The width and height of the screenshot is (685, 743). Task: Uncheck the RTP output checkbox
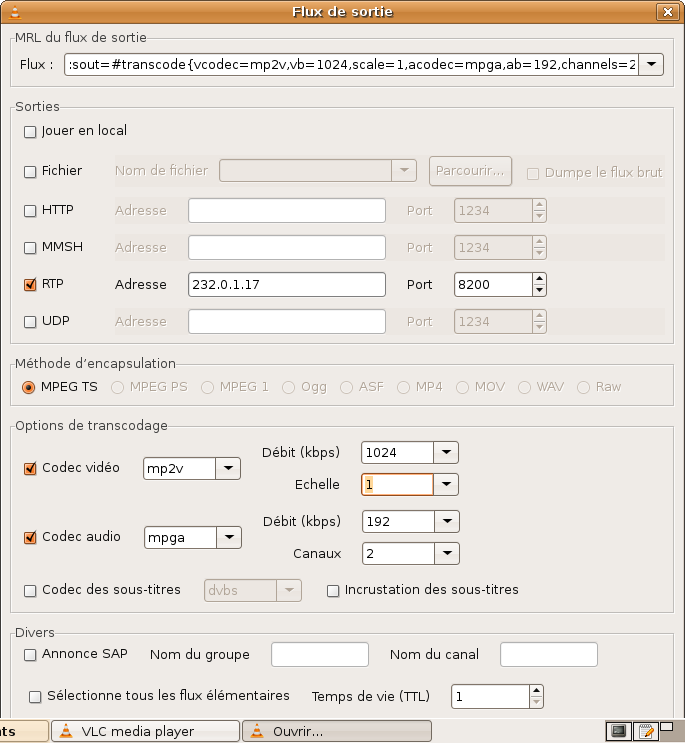pos(30,284)
